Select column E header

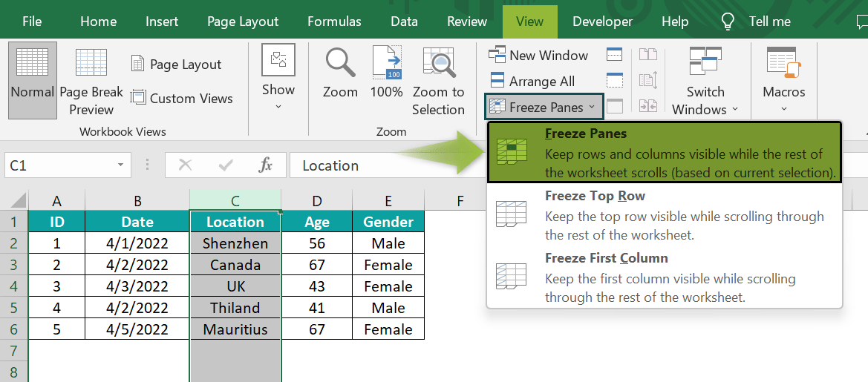click(388, 200)
